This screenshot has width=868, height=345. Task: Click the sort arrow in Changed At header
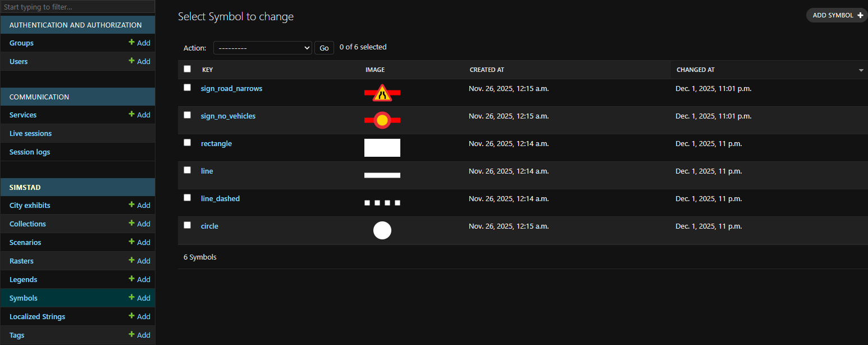[861, 70]
